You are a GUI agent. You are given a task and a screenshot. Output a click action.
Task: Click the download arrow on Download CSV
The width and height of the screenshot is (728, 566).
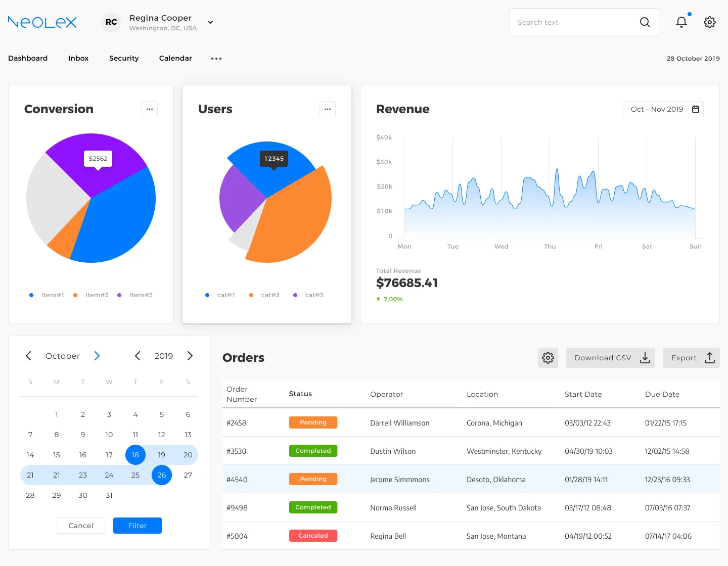(645, 358)
